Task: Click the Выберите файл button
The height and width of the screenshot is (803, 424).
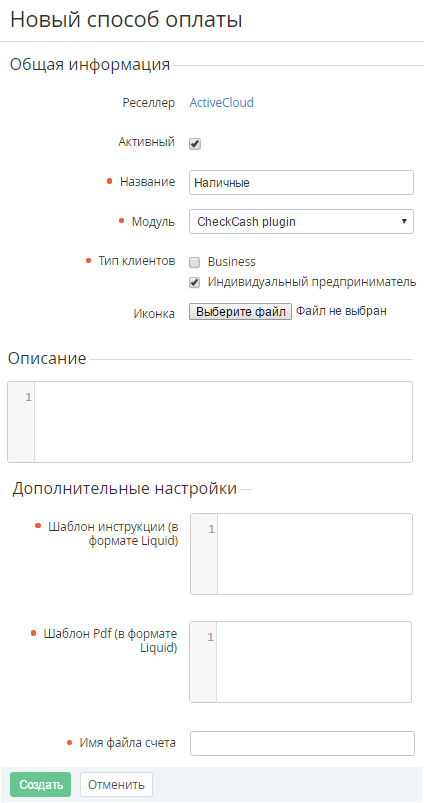Action: click(241, 312)
